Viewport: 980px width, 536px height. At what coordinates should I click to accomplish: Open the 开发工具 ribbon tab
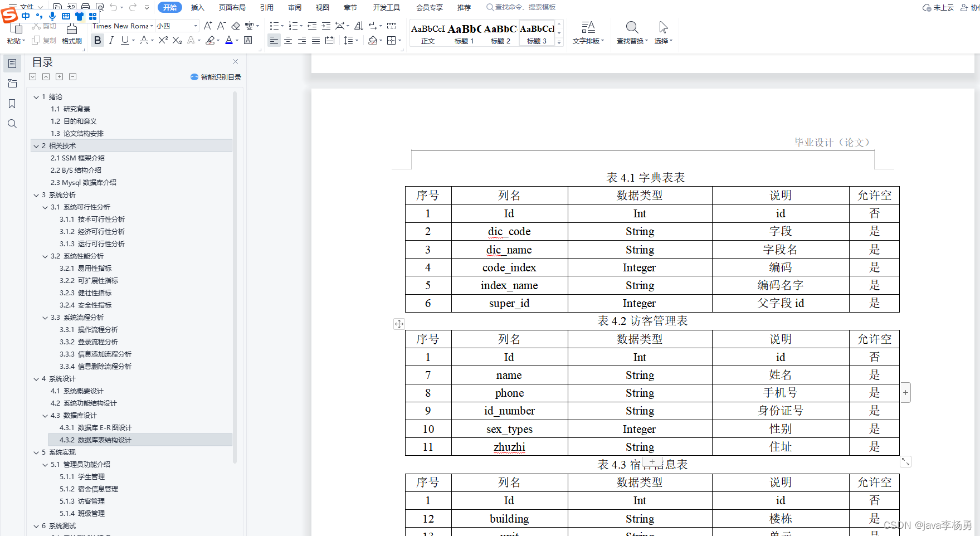click(x=387, y=7)
